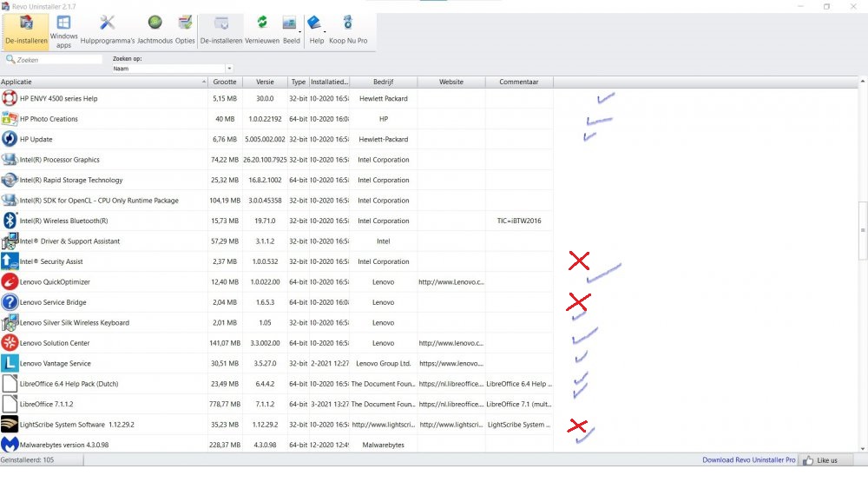Image resolution: width=868 pixels, height=482 pixels.
Task: Select Lenovo Silver Silk Wireless Keyboard icon
Action: point(10,322)
